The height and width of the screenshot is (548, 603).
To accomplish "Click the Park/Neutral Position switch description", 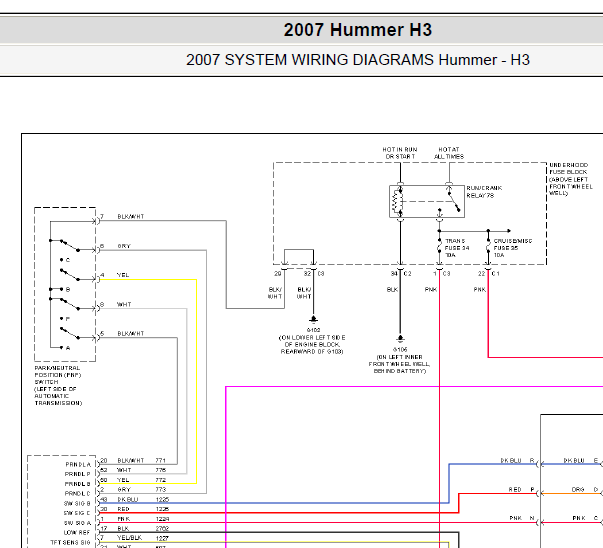I will coord(58,385).
